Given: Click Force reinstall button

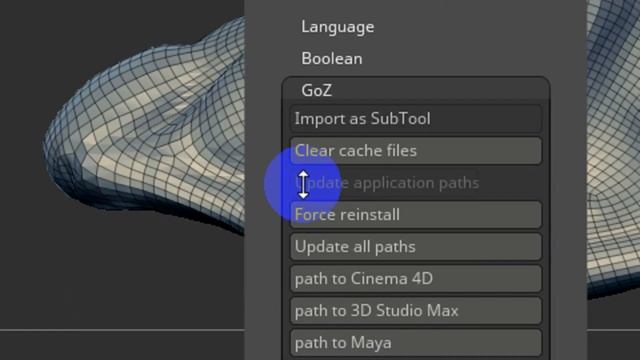Looking at the screenshot, I should [x=416, y=215].
